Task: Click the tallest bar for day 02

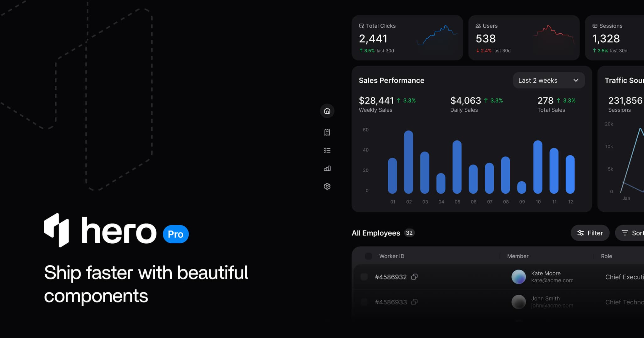Action: 408,162
